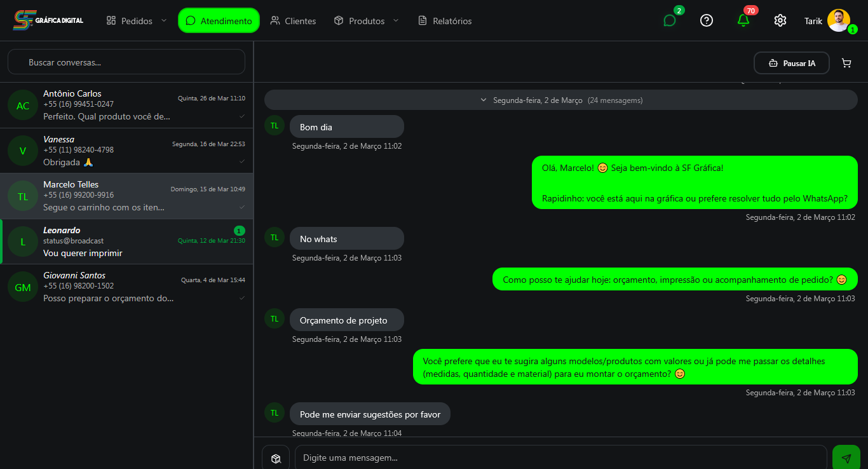868x469 pixels.
Task: Open the chevron on Antônio Carlos conversation
Action: 242,118
